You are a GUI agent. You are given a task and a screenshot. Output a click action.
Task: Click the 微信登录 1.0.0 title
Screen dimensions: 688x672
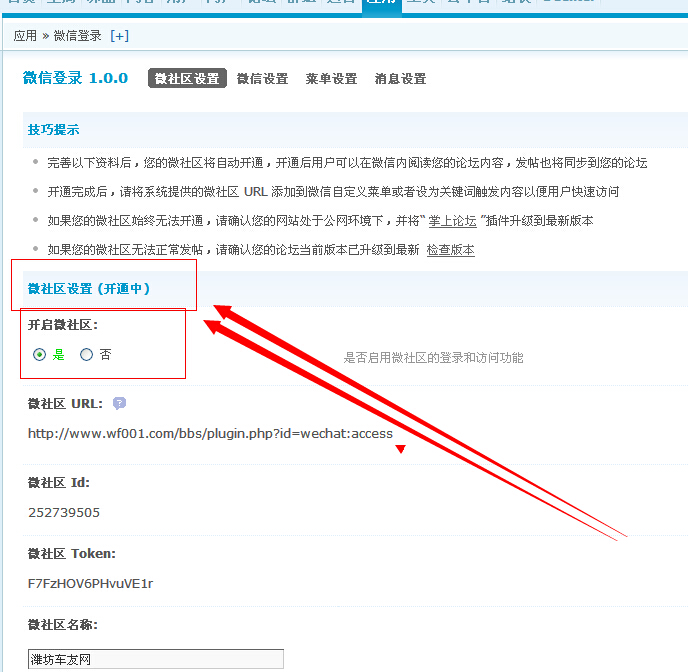point(75,78)
